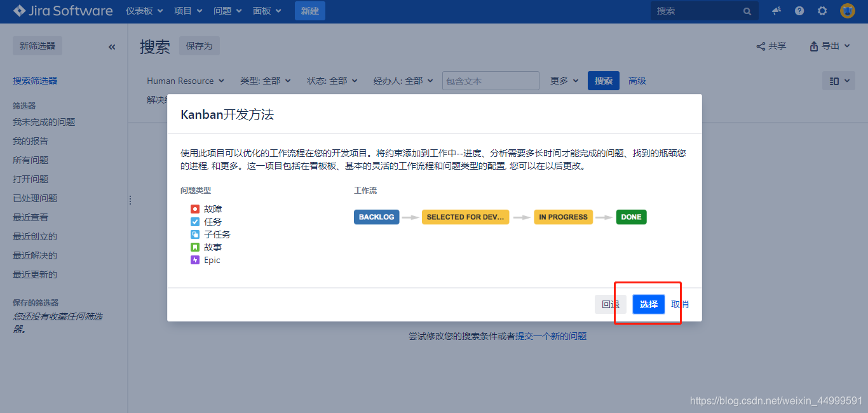Click the 故事 story issue type icon
The image size is (868, 413).
point(195,247)
